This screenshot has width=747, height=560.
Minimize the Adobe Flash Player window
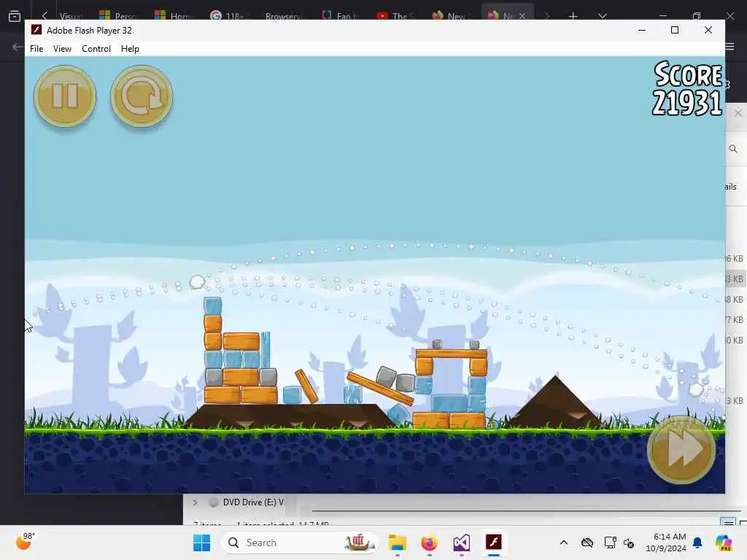point(642,30)
